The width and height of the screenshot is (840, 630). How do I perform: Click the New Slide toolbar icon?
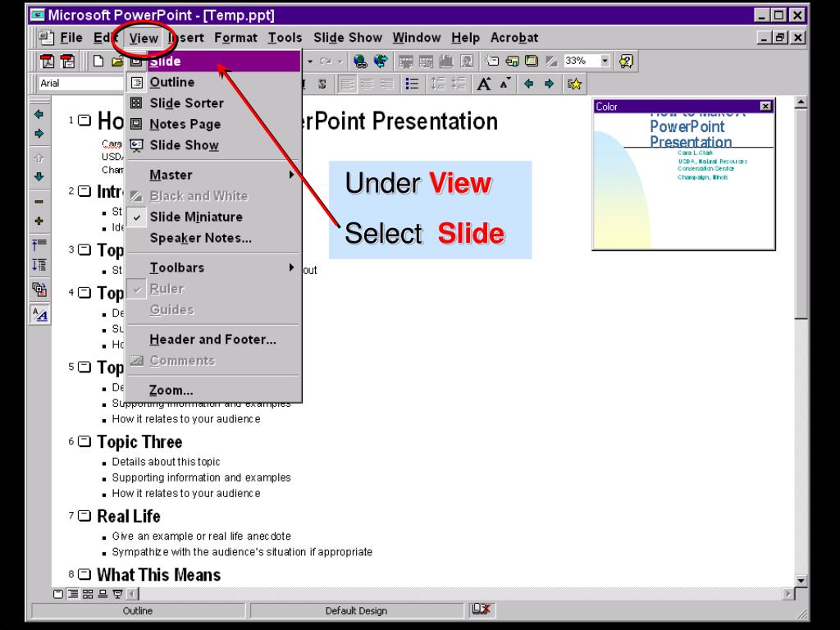tap(492, 61)
